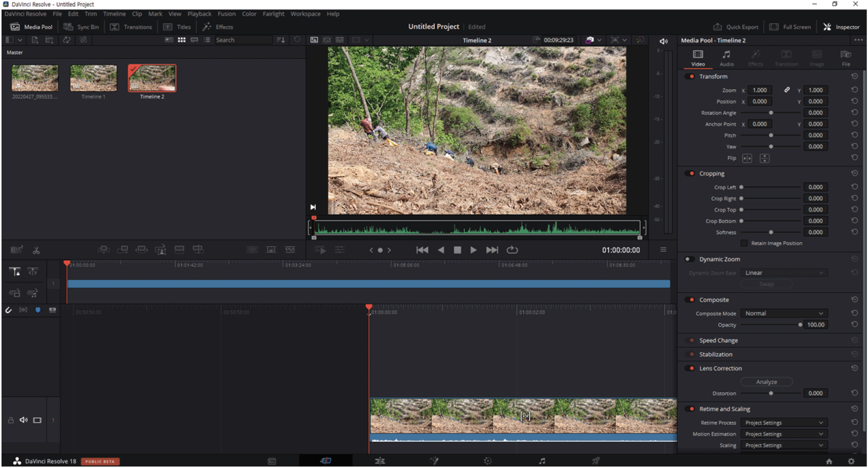Open the Scaling dropdown
This screenshot has width=868, height=468.
pos(784,445)
